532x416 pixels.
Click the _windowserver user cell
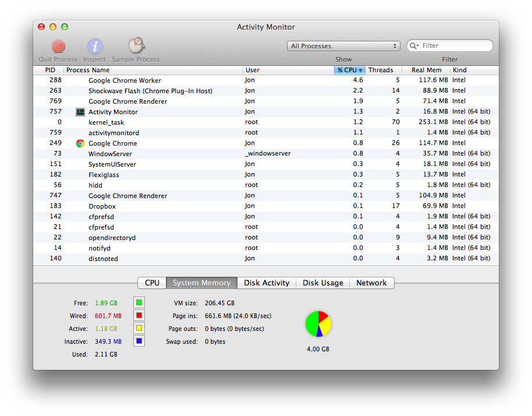268,153
